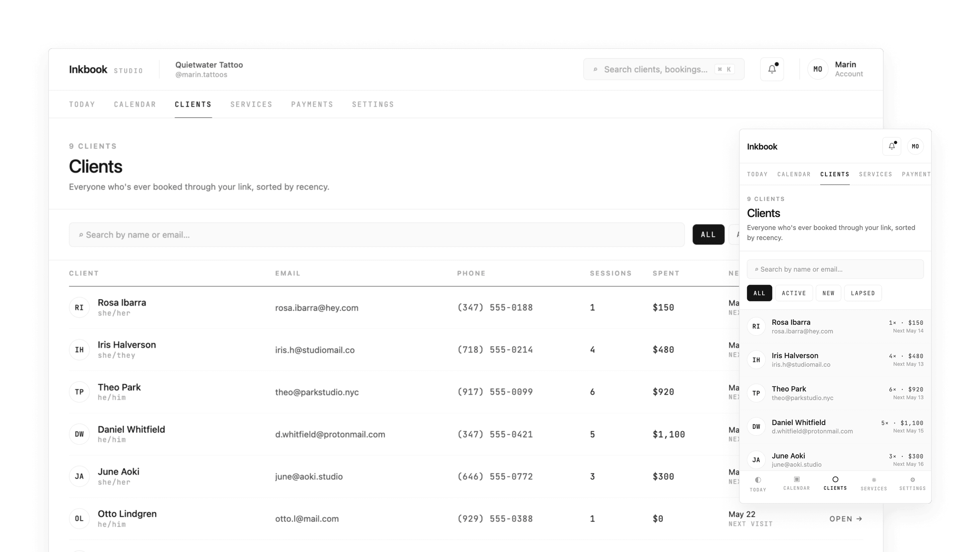Select the mobile ALL filter chip
Image resolution: width=980 pixels, height=552 pixels.
[x=759, y=293]
